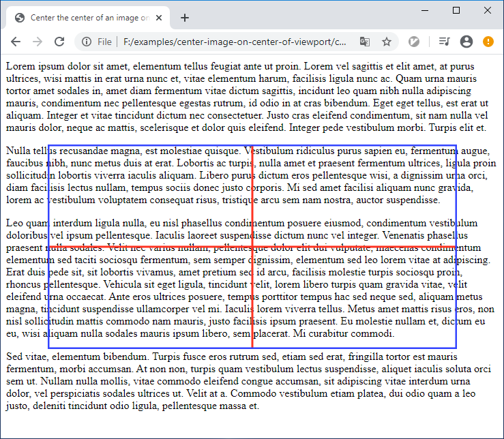Open Chrome menu with orange update alert
Screen dimensions: 504x439
tap(488, 42)
